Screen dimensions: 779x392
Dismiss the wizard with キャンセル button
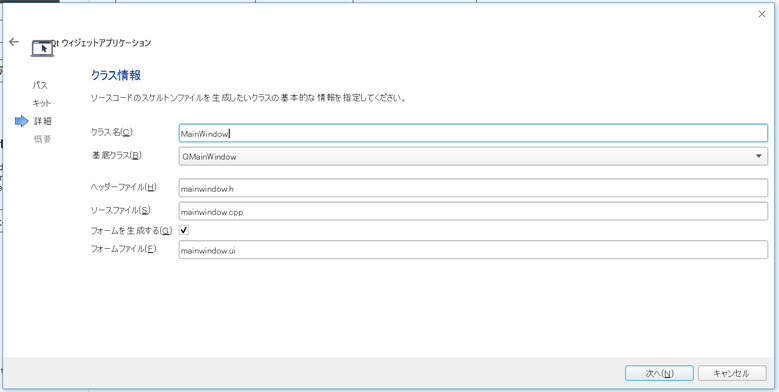(x=731, y=374)
